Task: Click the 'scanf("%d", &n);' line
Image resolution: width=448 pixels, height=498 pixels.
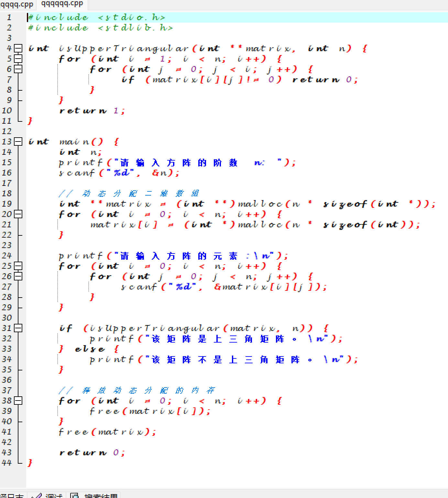Action: pos(119,173)
